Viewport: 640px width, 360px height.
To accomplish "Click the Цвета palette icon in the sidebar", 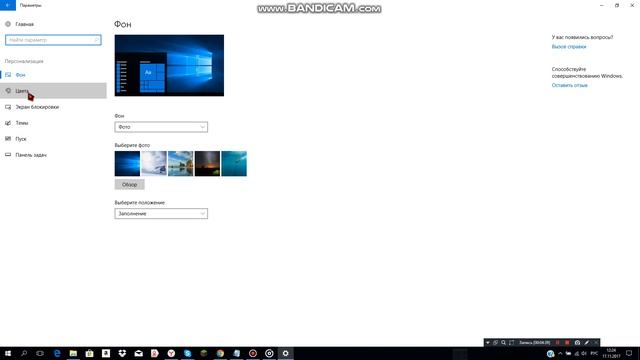I will [8, 91].
